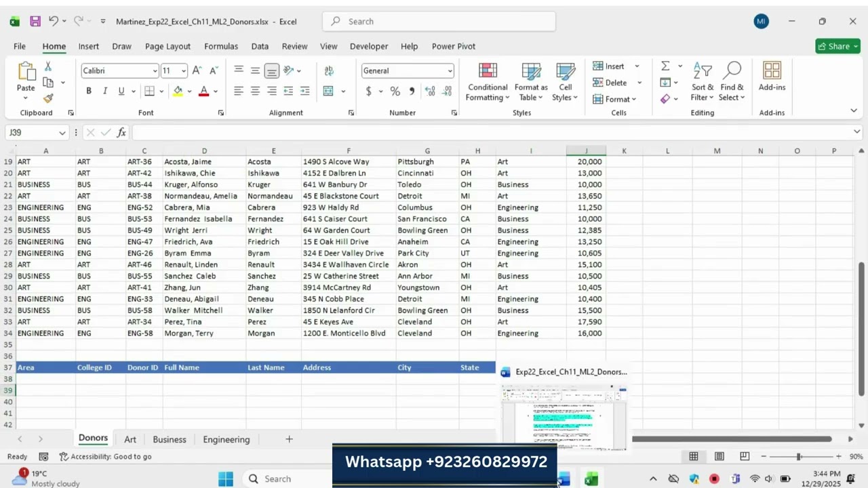Open the Power Pivot tab

454,46
